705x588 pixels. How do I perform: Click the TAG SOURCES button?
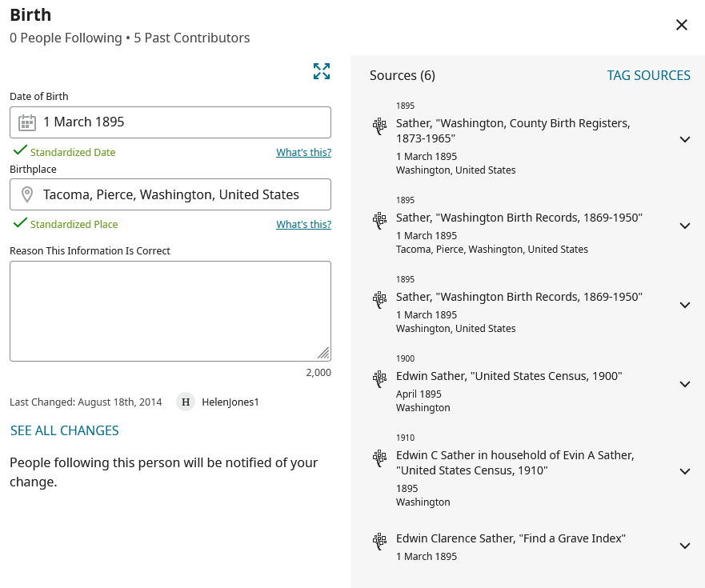coord(648,75)
